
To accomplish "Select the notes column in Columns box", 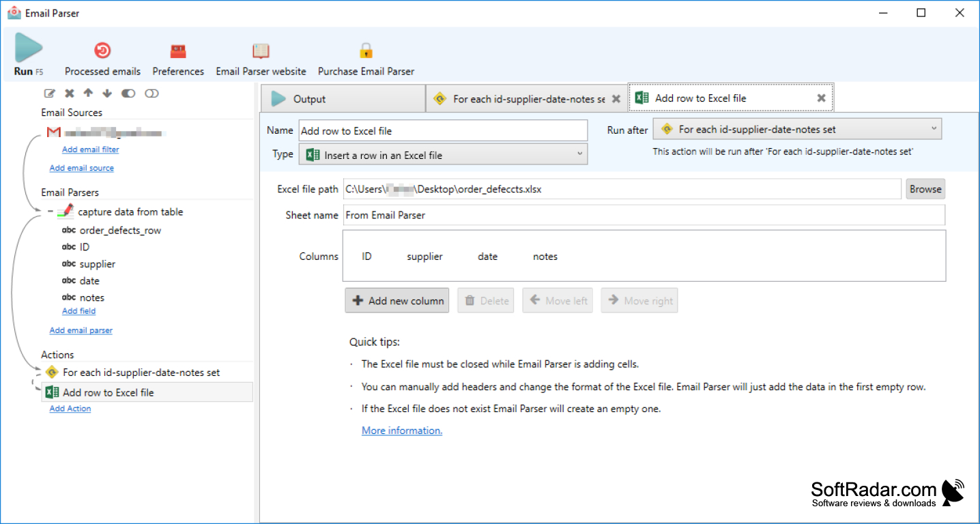I will pos(545,257).
